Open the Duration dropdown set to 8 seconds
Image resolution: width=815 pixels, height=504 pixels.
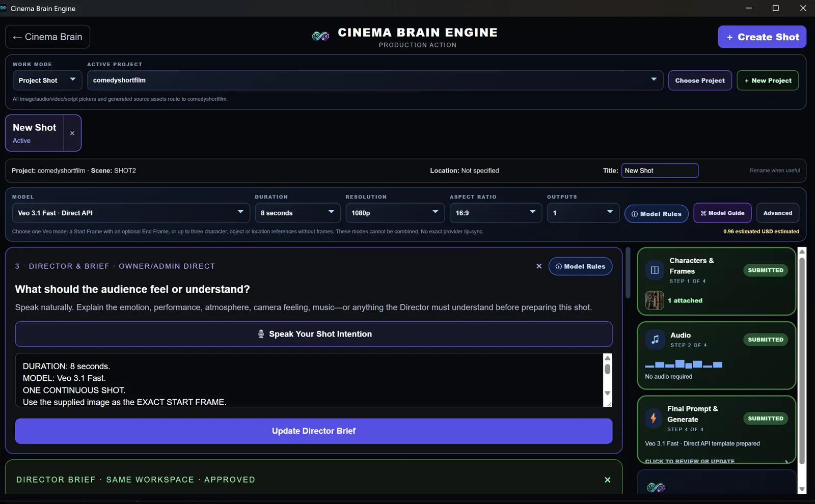click(297, 213)
